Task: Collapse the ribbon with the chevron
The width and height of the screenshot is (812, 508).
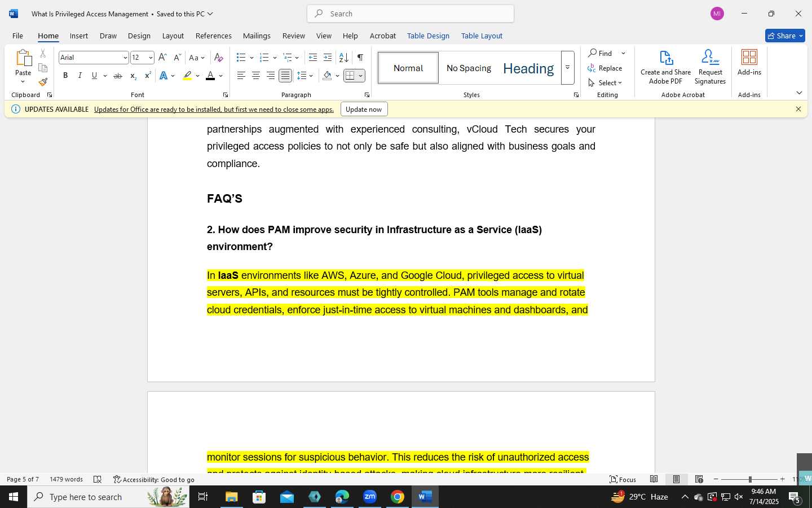Action: pos(799,93)
